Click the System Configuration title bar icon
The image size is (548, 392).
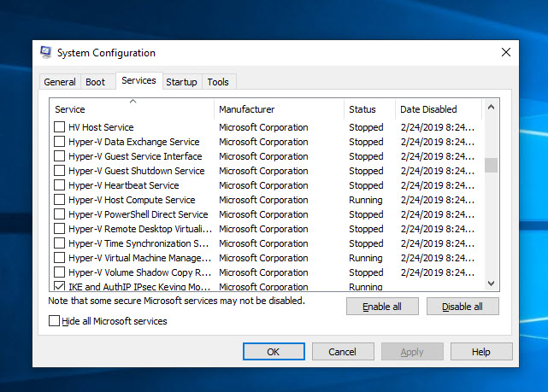click(x=46, y=52)
